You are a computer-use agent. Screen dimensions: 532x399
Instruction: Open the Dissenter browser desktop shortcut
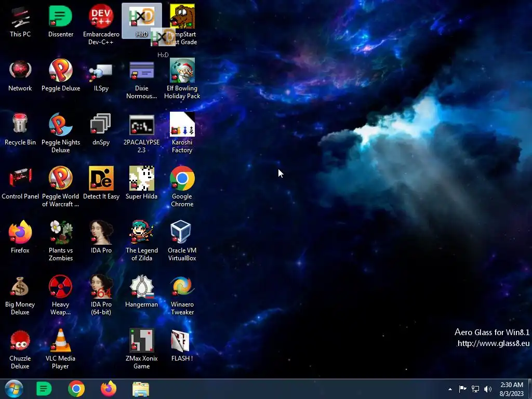point(61,21)
